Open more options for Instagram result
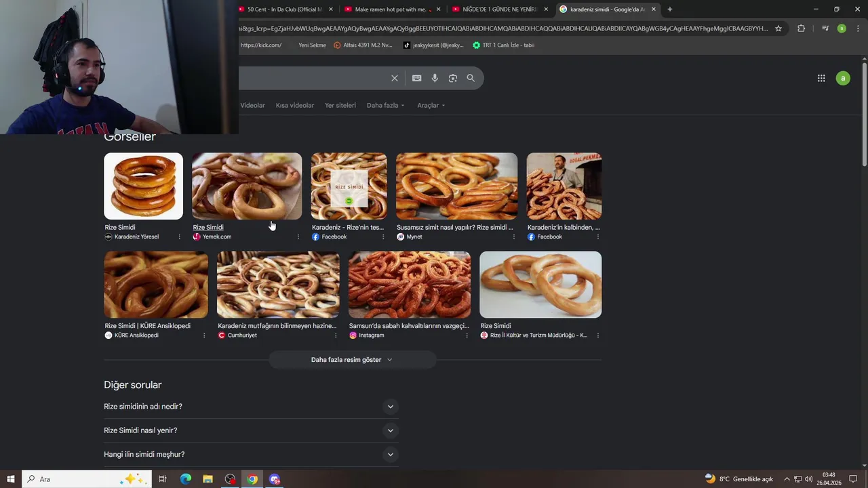Image resolution: width=868 pixels, height=488 pixels. [x=467, y=335]
